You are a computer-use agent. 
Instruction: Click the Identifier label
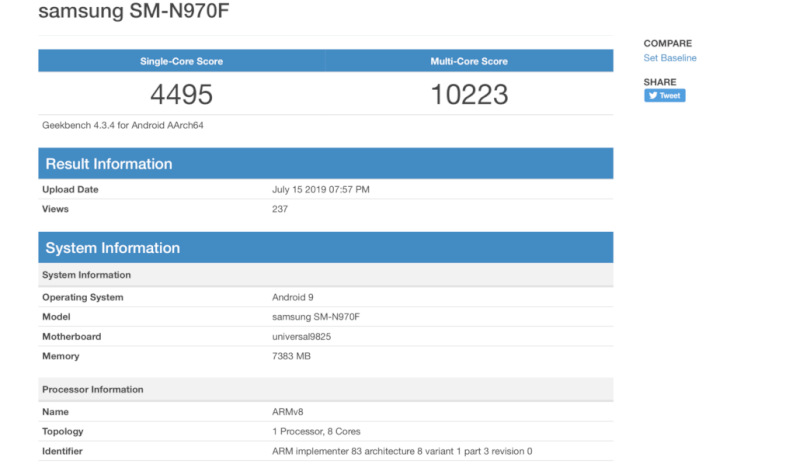coord(62,451)
